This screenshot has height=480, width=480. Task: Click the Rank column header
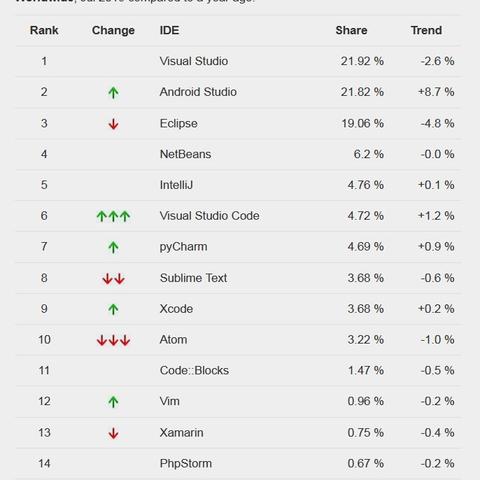(x=44, y=30)
